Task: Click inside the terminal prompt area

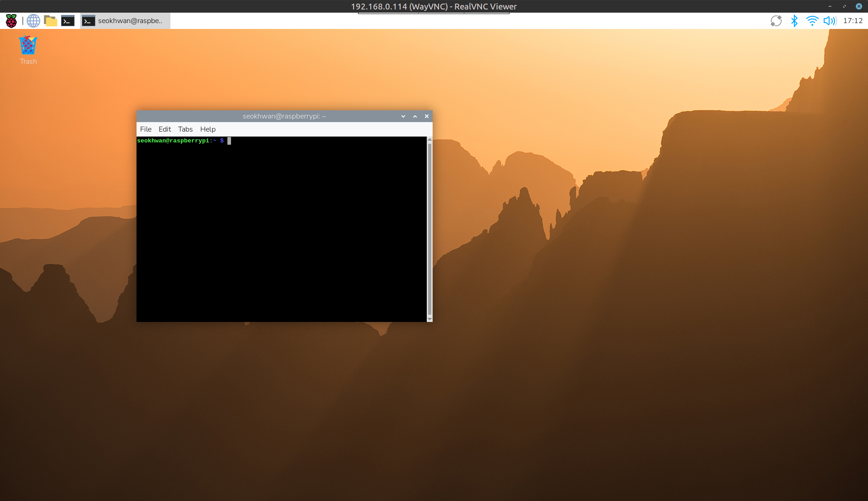Action: pos(280,226)
